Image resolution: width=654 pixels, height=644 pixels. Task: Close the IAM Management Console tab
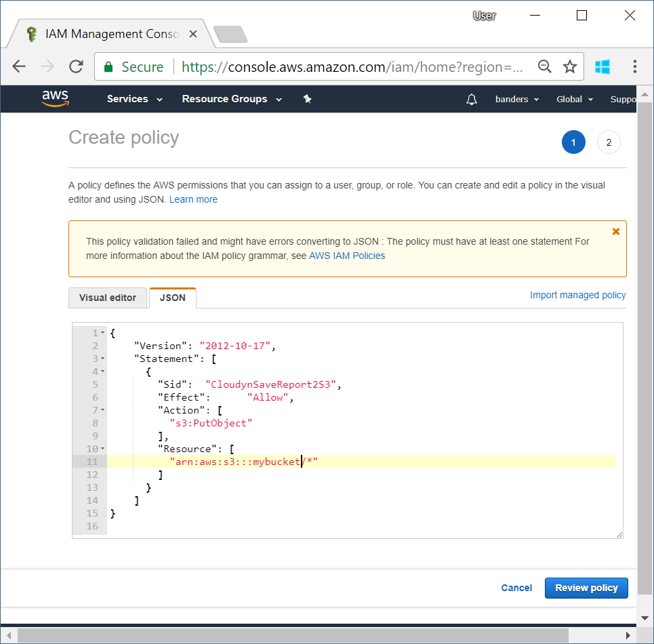192,34
